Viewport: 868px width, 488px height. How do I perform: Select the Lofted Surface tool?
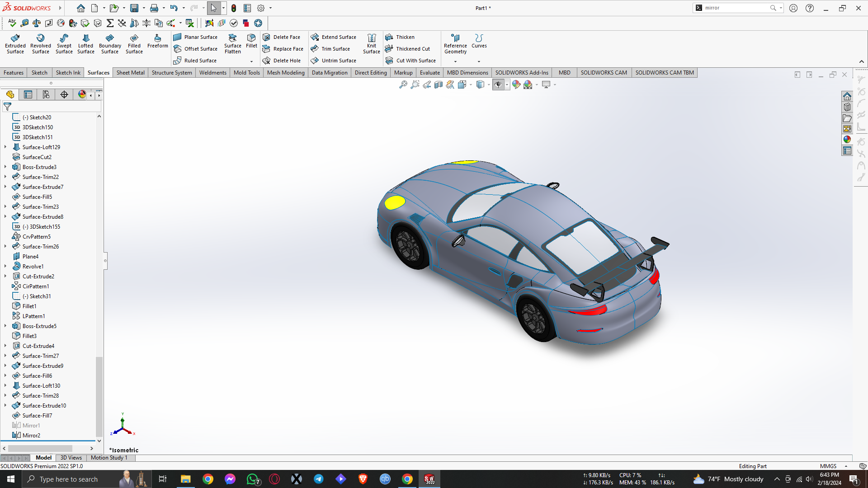tap(85, 44)
